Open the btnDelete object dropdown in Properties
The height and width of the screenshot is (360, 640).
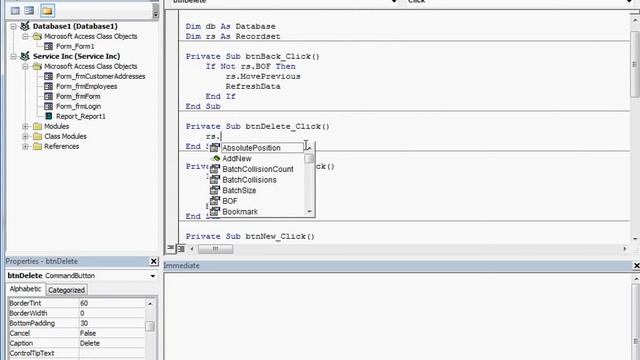tap(153, 276)
